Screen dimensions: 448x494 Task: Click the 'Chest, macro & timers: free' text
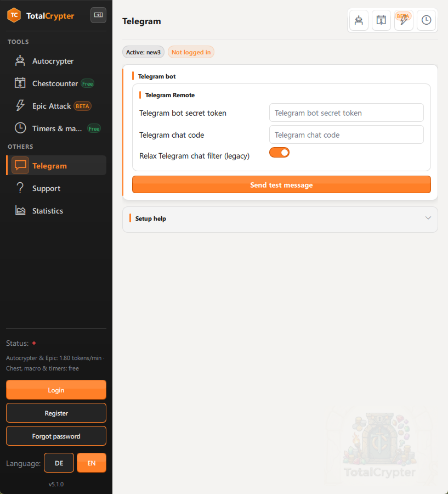(42, 368)
